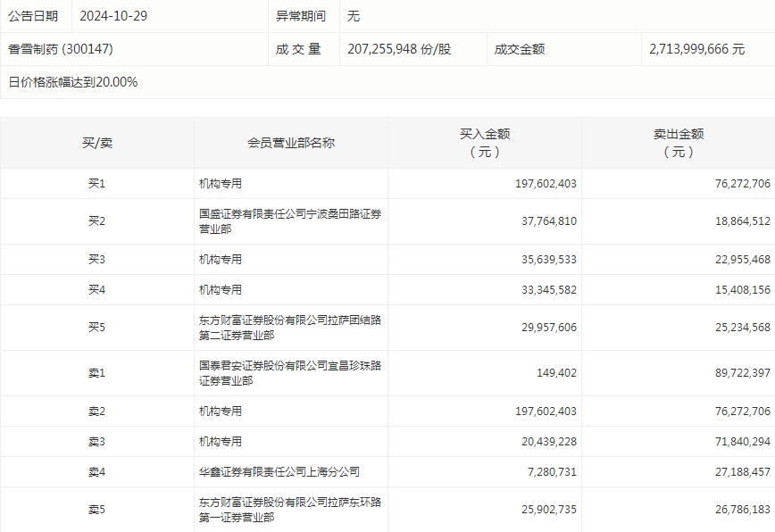This screenshot has width=775, height=532.
Task: Click the announcement date 2024-10-29
Action: coord(113,16)
